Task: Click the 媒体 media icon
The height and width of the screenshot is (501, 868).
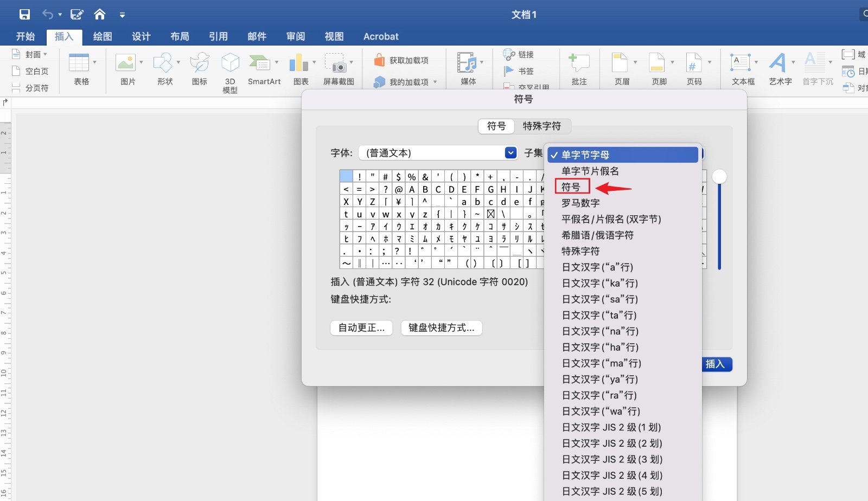Action: tap(467, 63)
